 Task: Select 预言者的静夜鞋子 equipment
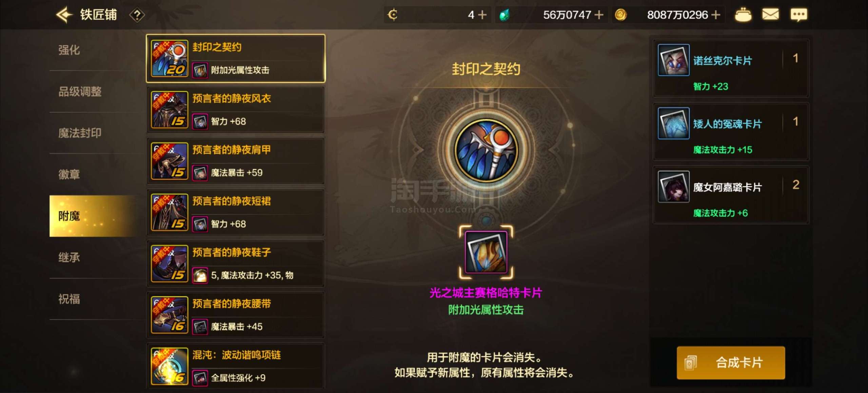(x=236, y=263)
